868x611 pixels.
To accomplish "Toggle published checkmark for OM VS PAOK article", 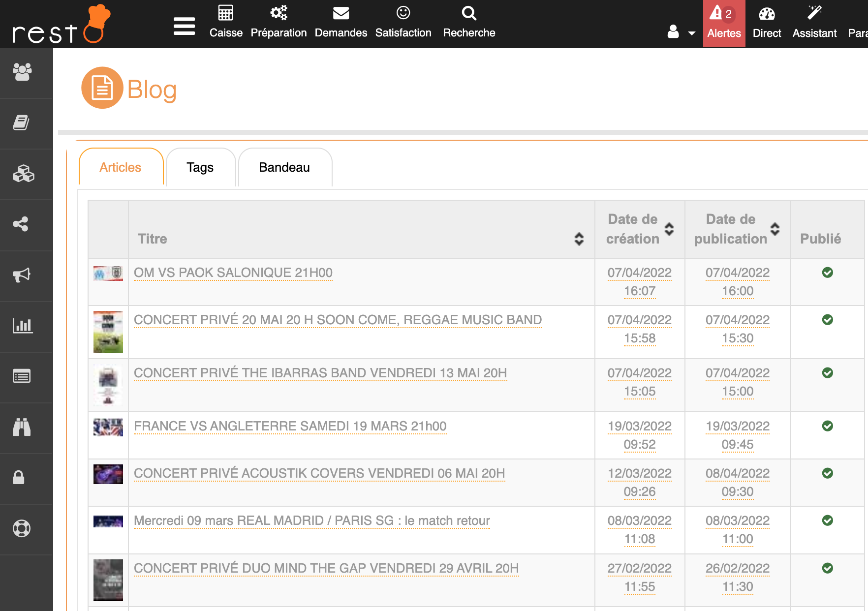I will (x=828, y=273).
